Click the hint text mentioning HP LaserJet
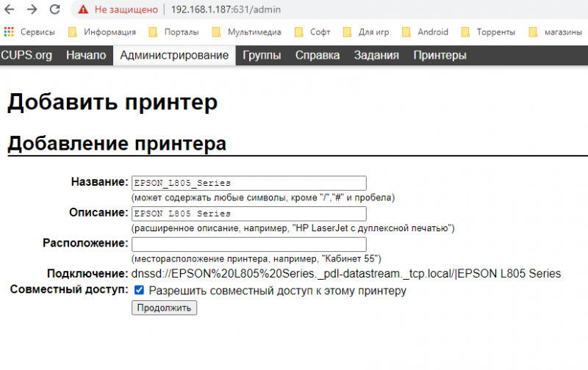Viewport: 588px width, 370px height. [x=293, y=228]
